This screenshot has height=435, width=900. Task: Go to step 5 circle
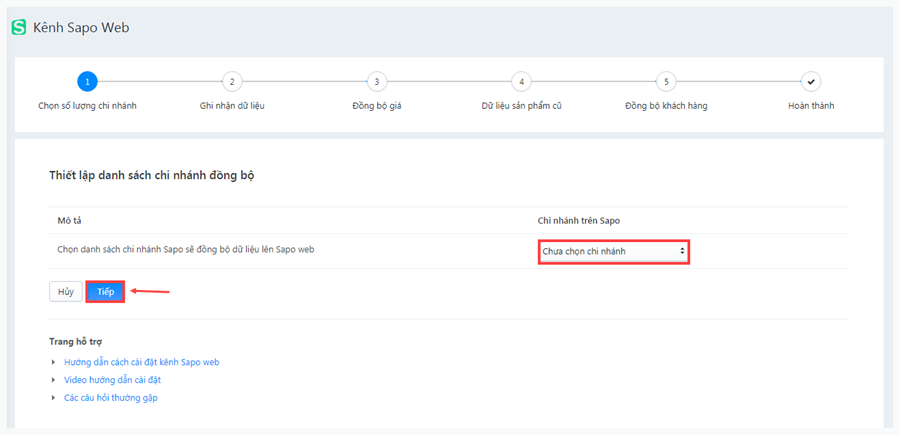tap(666, 82)
